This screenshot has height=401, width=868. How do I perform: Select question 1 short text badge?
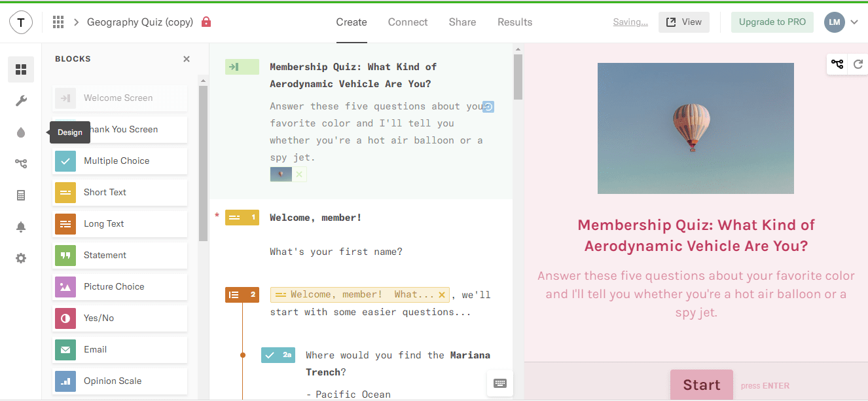coord(242,218)
